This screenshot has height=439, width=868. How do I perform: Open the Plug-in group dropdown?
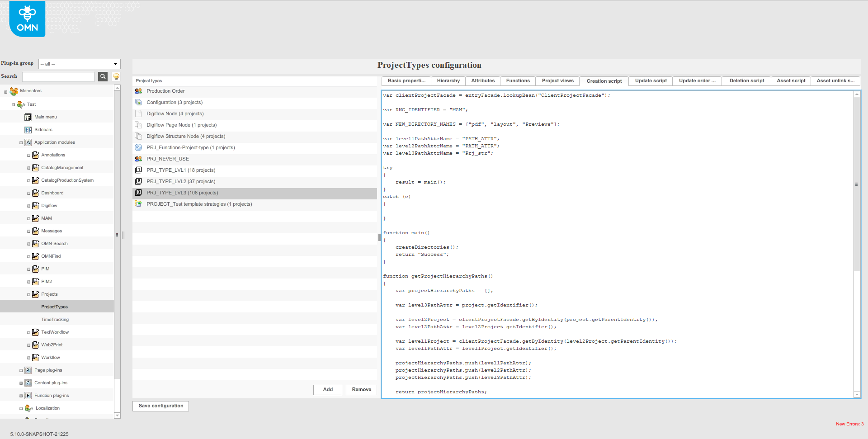coord(116,64)
